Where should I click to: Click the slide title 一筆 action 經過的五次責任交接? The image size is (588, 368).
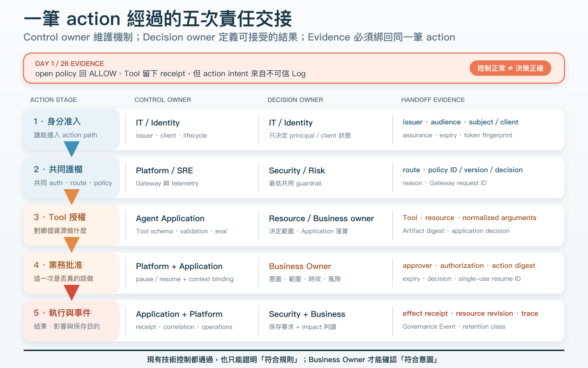158,19
